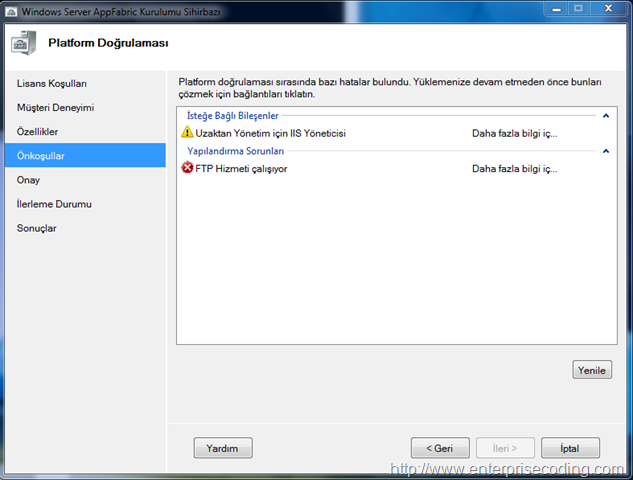Click the Yenile button
The width and height of the screenshot is (633, 480).
[x=592, y=370]
